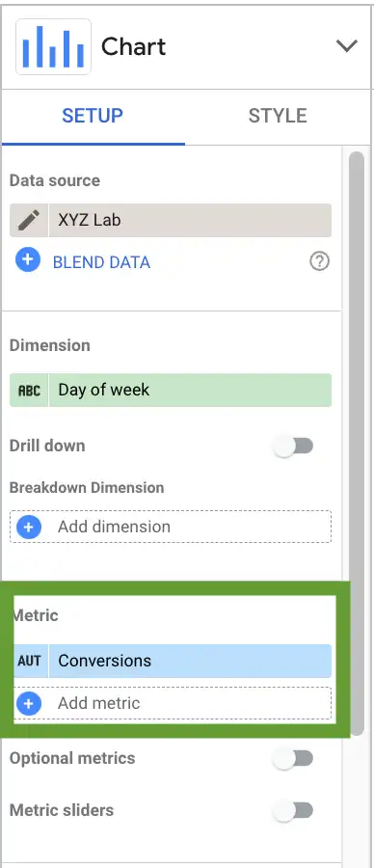Turn on Optional metrics switch
The width and height of the screenshot is (374, 868).
294,758
